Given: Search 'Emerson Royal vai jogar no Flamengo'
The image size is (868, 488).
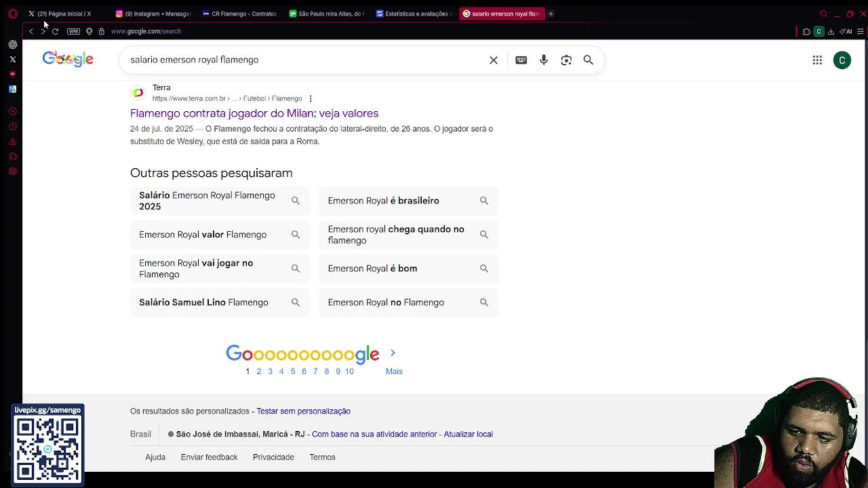Looking at the screenshot, I should 220,268.
